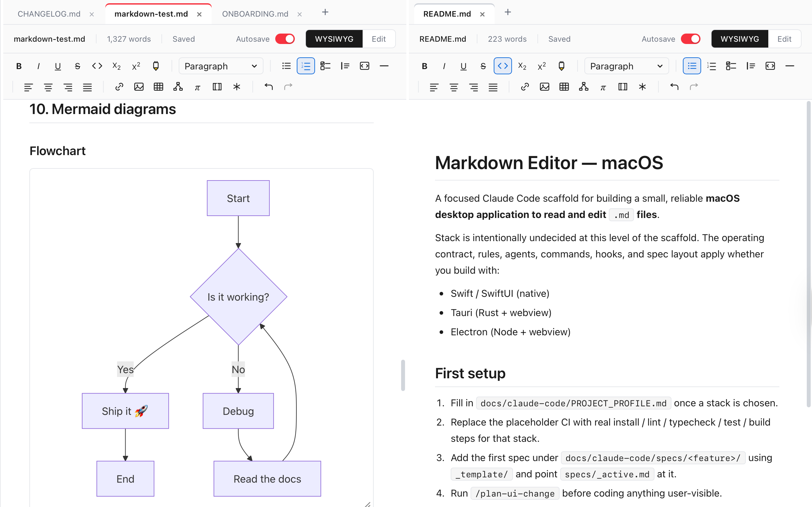Screen dimensions: 812x507
Task: Insert bullet list in markdown-test.md pane
Action: (x=286, y=66)
